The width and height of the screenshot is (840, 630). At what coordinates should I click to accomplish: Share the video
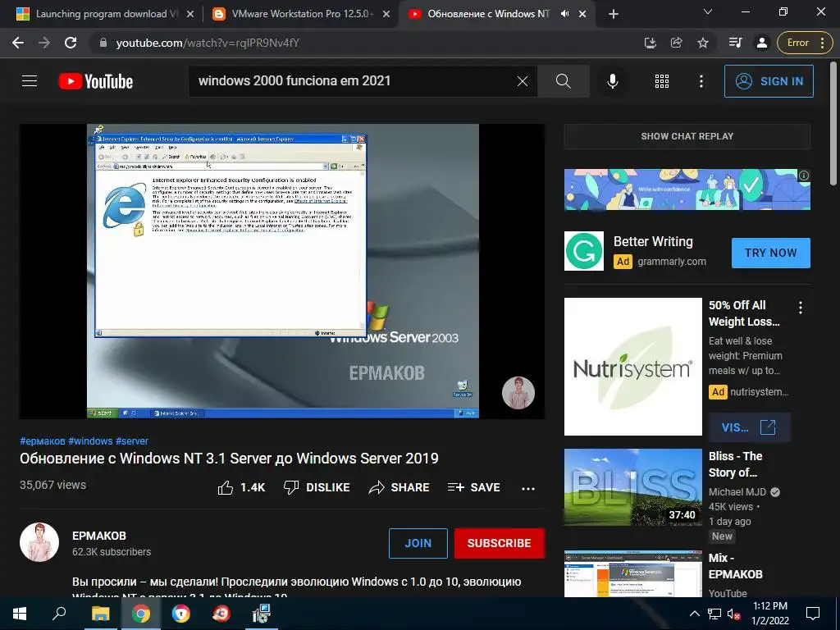pyautogui.click(x=399, y=487)
